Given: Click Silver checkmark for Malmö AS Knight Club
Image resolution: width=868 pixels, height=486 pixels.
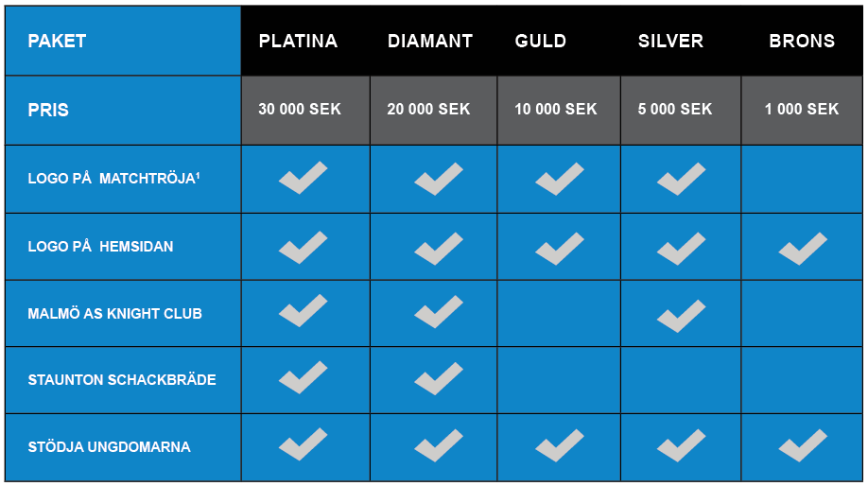Looking at the screenshot, I should pos(682,316).
